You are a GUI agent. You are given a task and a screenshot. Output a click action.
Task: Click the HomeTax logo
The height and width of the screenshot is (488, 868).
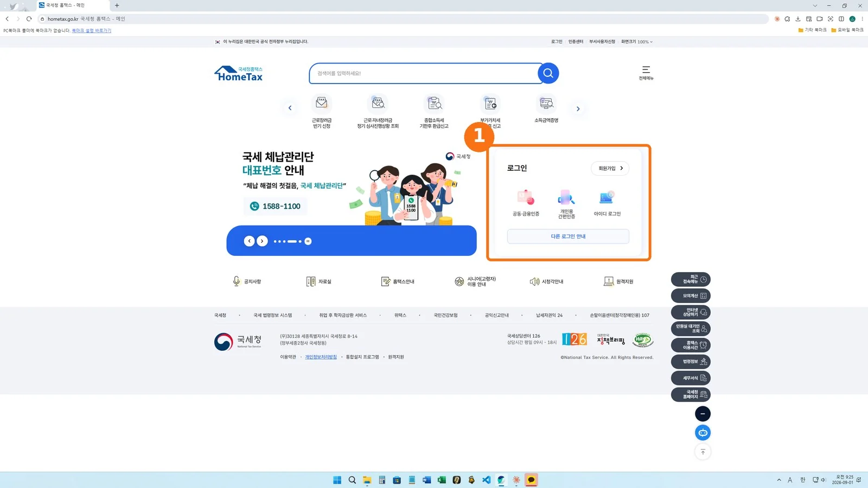click(239, 74)
